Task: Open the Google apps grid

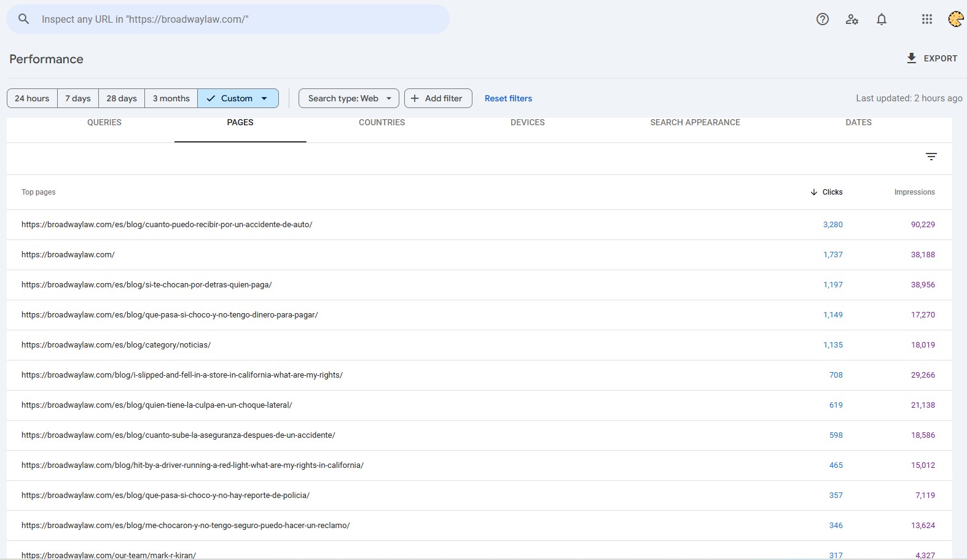Action: 927,19
